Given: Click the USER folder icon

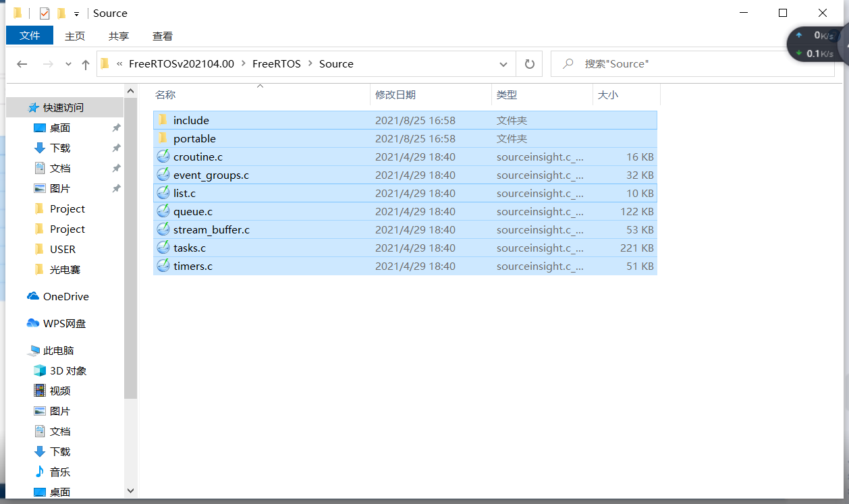Looking at the screenshot, I should 39,249.
